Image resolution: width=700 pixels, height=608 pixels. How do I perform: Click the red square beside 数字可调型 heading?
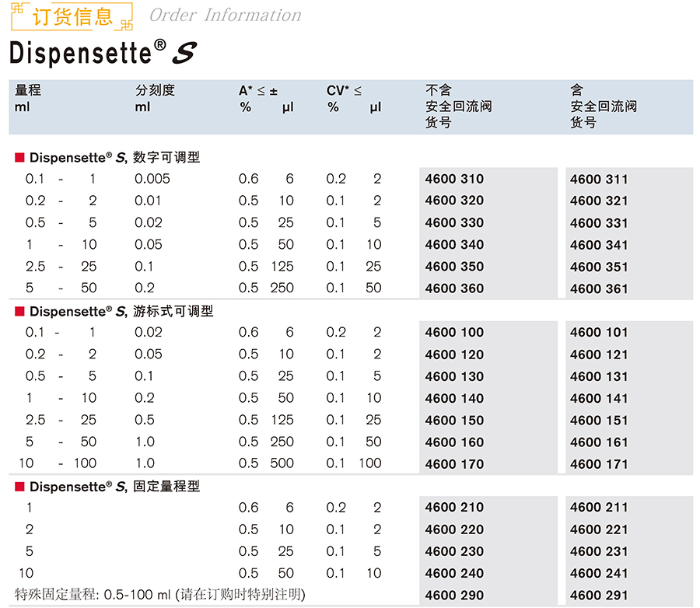point(20,158)
